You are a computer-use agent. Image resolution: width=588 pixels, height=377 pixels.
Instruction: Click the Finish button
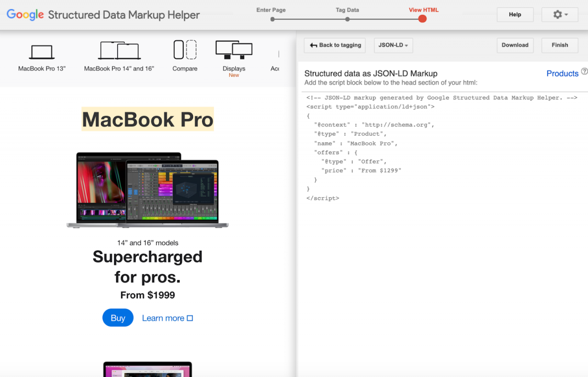560,45
